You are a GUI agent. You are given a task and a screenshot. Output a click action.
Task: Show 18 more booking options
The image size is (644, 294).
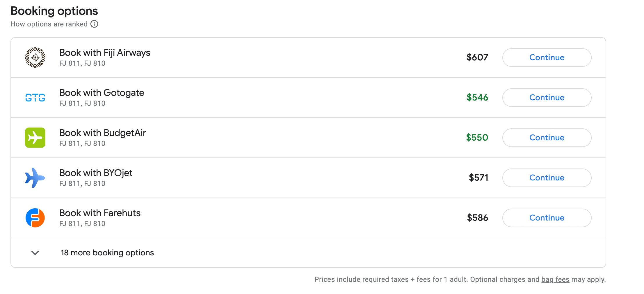107,253
